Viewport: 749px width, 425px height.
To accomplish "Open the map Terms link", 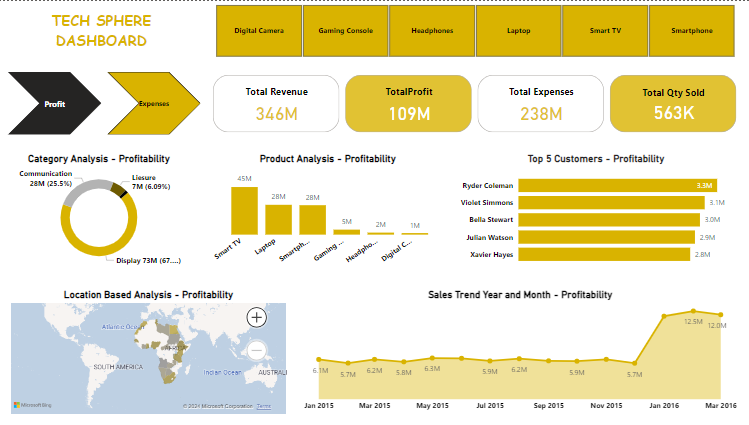I will point(264,406).
